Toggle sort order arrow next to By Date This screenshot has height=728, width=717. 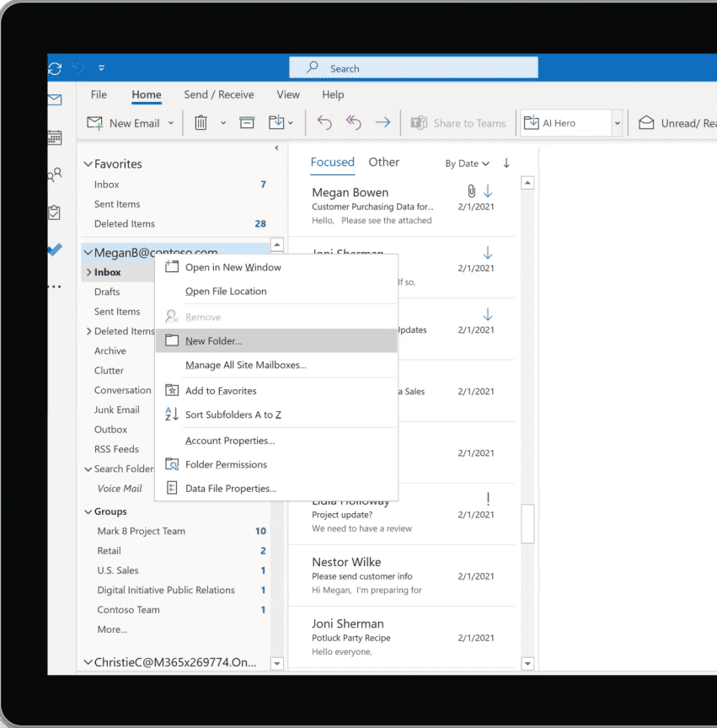click(x=506, y=163)
